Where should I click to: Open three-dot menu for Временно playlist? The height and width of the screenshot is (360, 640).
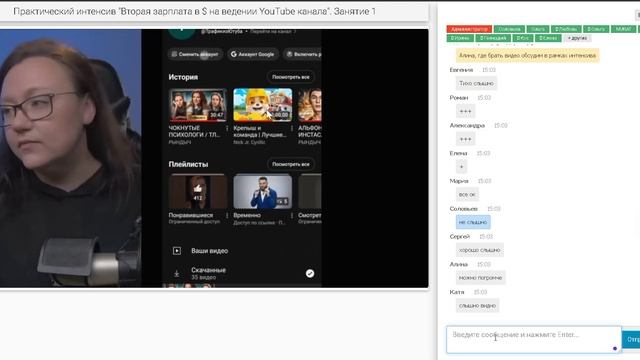(x=292, y=215)
